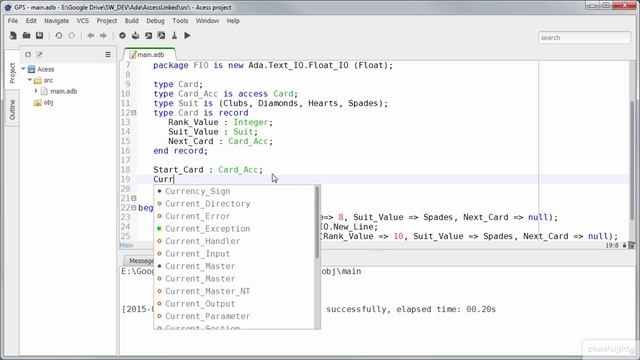Open the Debug menu
The height and width of the screenshot is (360, 640).
point(155,21)
